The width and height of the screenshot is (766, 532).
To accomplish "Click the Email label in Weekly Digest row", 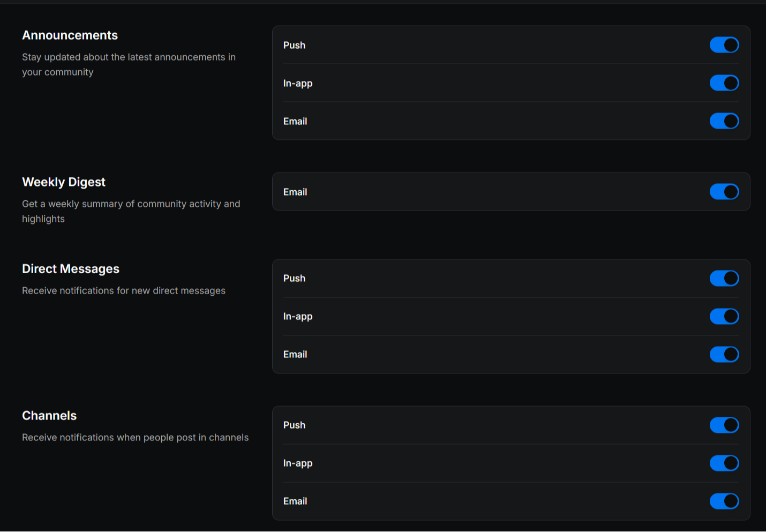I will (295, 192).
